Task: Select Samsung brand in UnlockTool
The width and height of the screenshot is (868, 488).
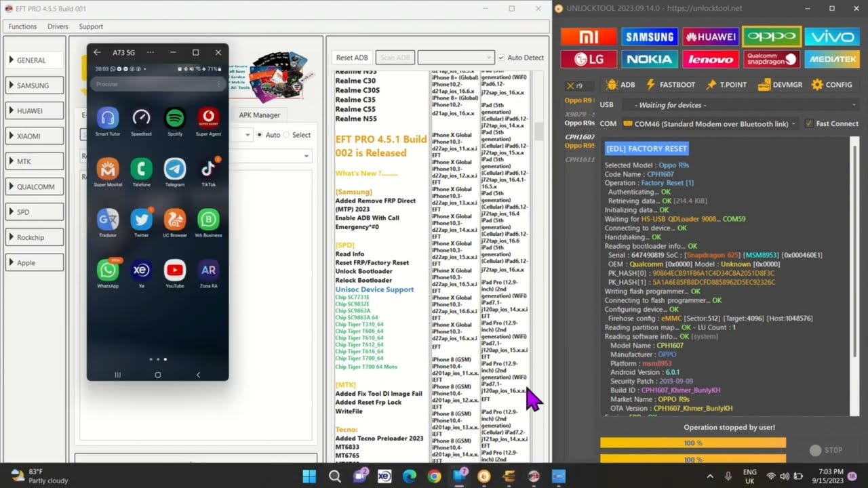Action: (650, 37)
